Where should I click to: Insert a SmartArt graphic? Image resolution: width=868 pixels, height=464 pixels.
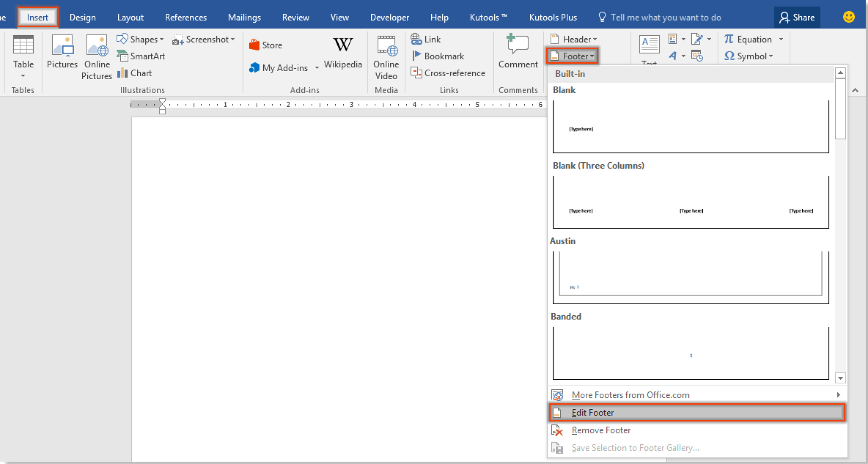click(x=141, y=56)
